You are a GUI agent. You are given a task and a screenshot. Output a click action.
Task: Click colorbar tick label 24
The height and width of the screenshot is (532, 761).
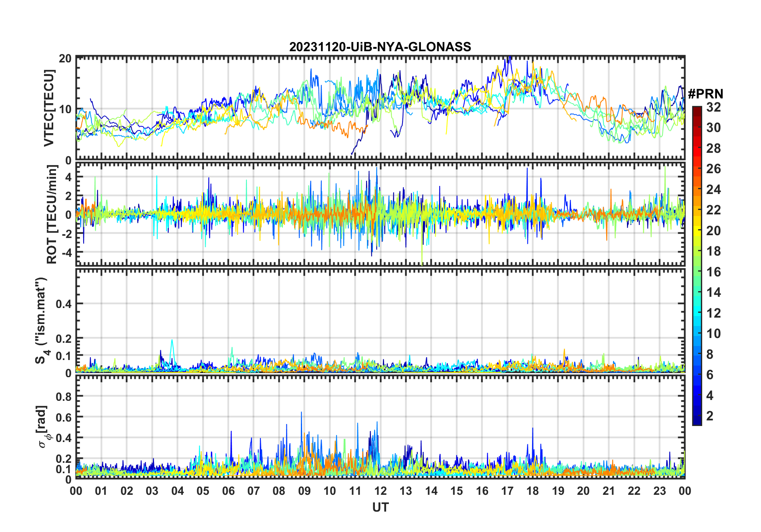[x=713, y=190]
